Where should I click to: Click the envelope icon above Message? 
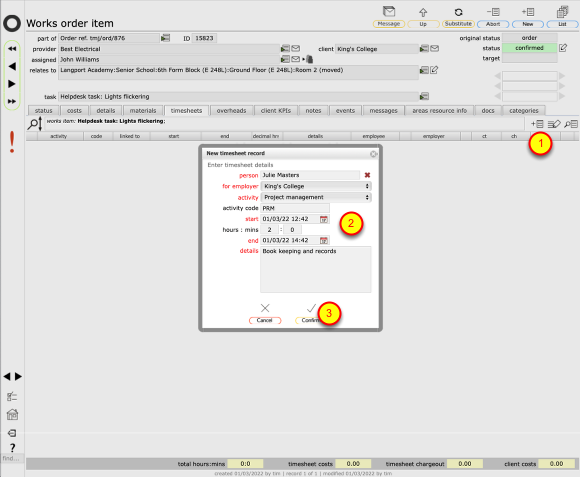click(388, 11)
